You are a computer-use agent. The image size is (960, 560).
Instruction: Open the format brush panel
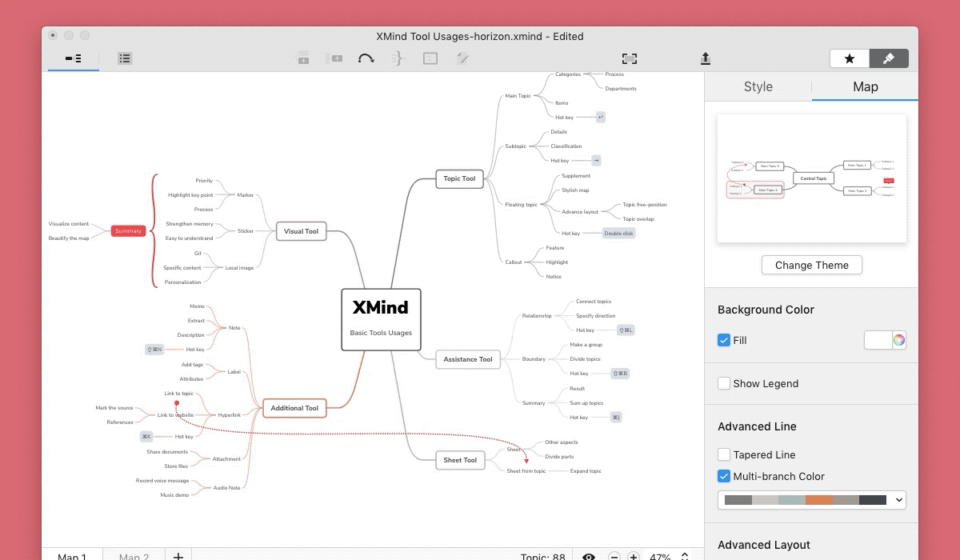point(889,58)
